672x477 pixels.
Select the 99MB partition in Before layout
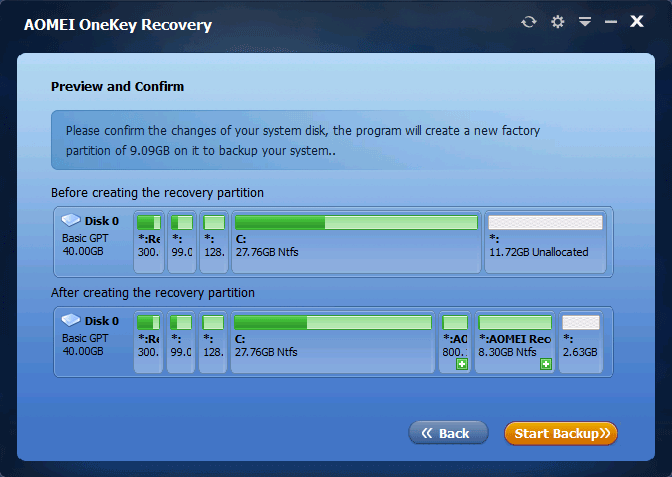[182, 242]
